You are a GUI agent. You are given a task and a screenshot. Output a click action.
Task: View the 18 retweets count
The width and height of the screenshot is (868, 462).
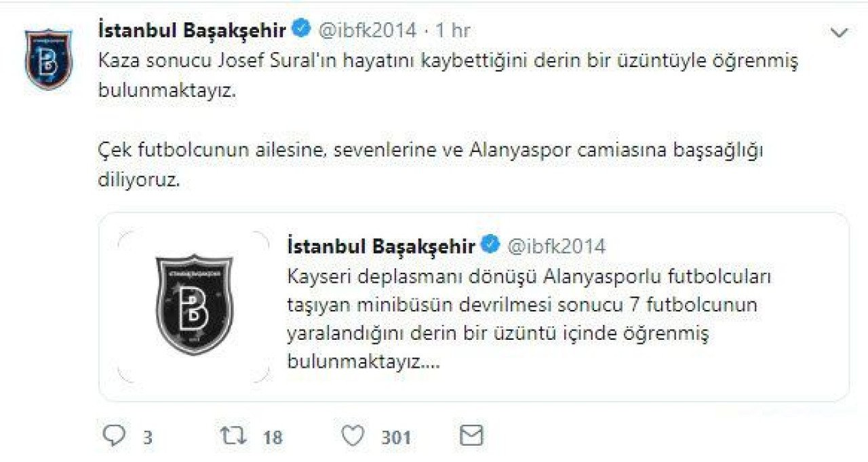coord(273,438)
